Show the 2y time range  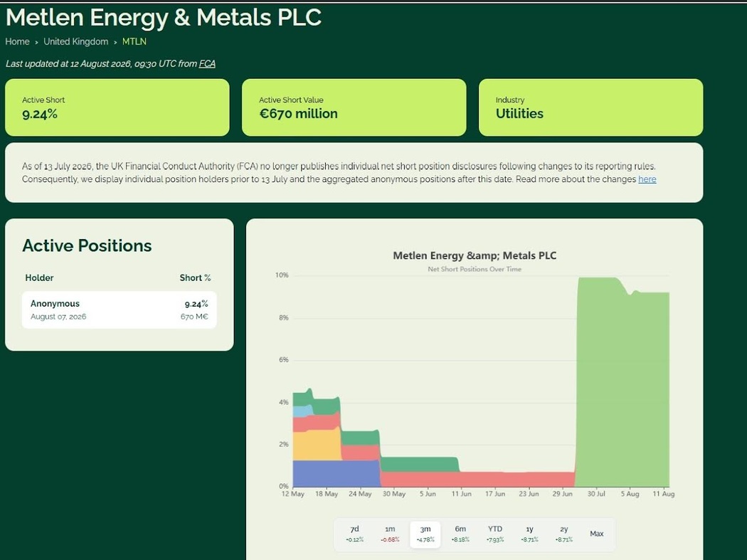(x=564, y=534)
